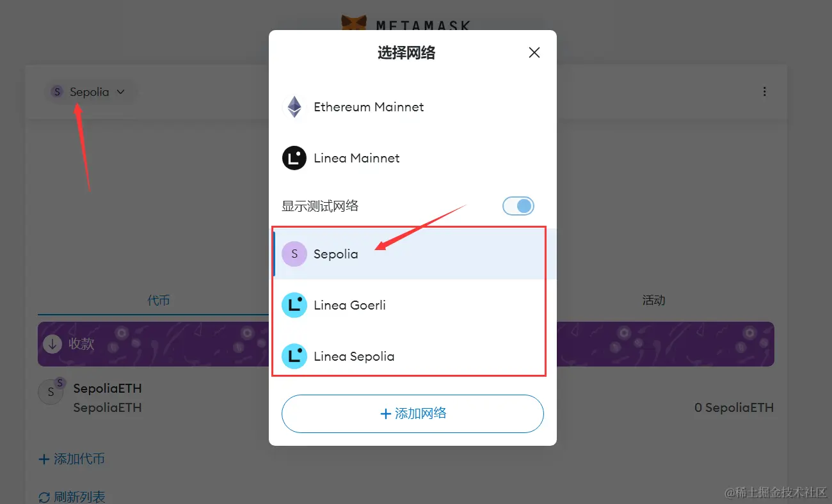Switch to the 代币 tab
The width and height of the screenshot is (832, 504).
point(159,300)
